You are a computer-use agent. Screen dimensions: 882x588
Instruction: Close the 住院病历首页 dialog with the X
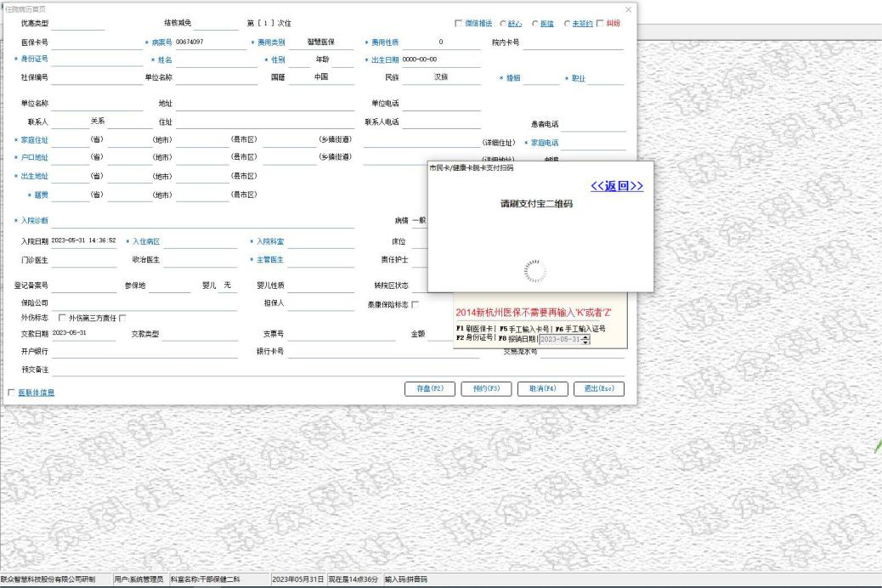(628, 9)
